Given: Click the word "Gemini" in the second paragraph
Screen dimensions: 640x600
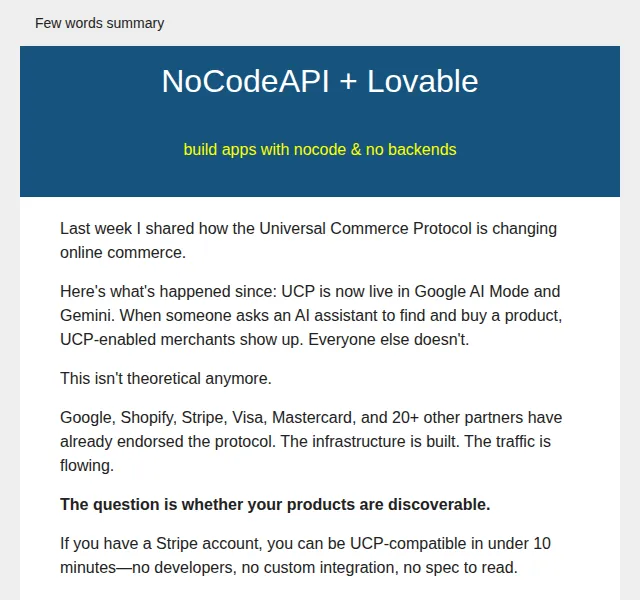Looking at the screenshot, I should click(x=87, y=316).
